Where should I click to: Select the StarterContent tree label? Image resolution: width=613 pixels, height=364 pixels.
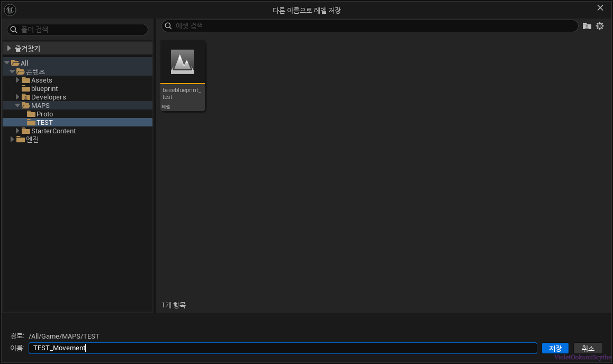[53, 131]
